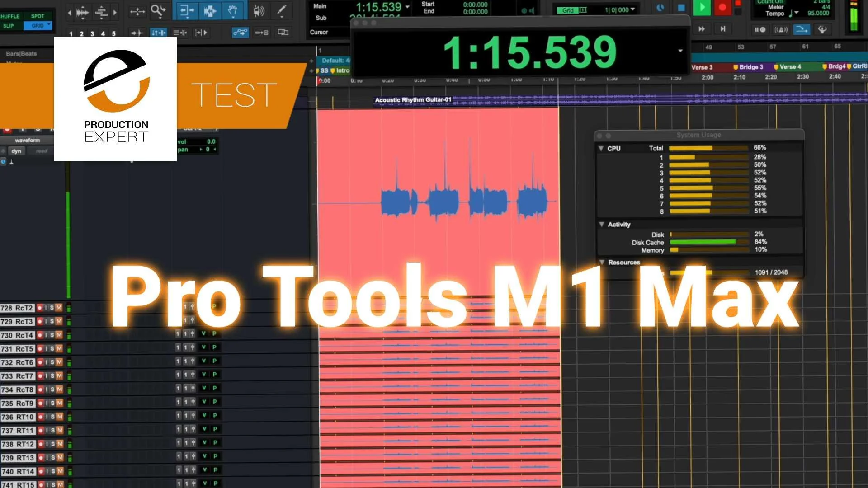This screenshot has height=488, width=868.
Task: Open the dyn elastic audio selector
Action: coord(16,151)
